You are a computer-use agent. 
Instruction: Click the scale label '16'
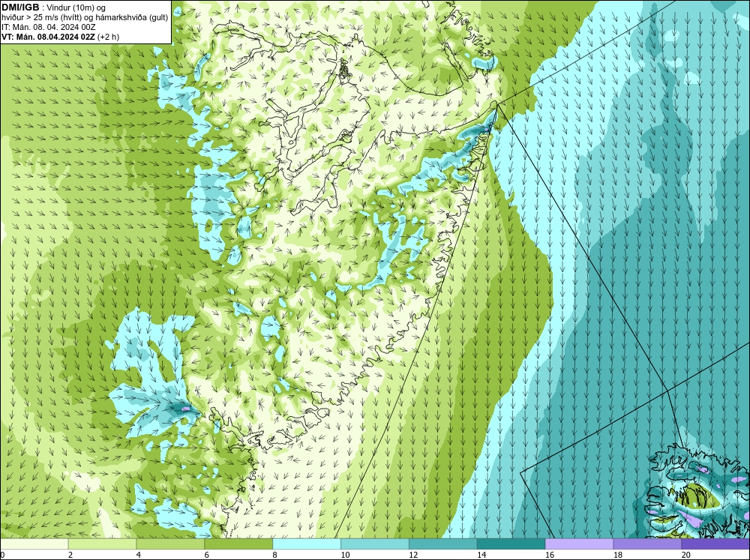[x=550, y=555]
